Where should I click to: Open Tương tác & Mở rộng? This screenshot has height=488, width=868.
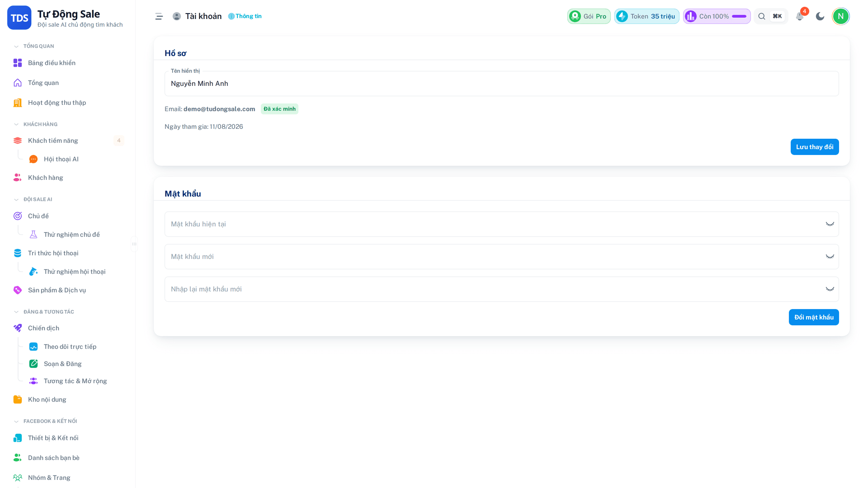point(75,381)
